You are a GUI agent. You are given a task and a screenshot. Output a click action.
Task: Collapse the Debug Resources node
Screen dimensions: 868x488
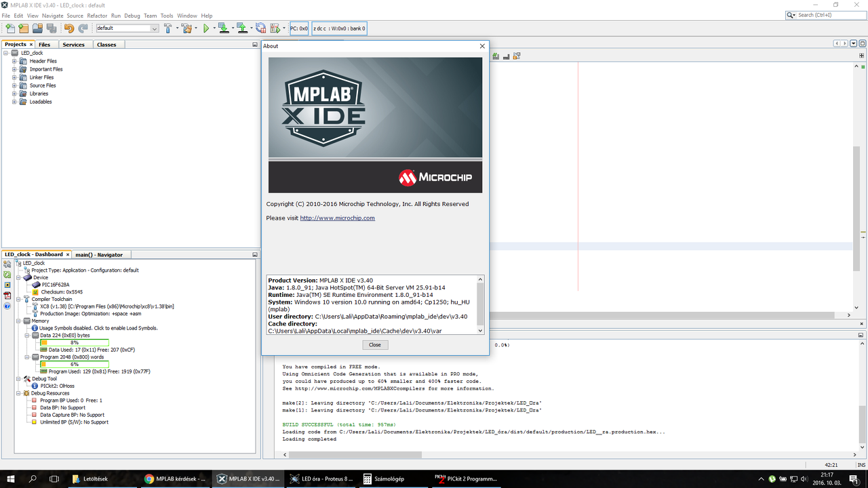point(19,393)
